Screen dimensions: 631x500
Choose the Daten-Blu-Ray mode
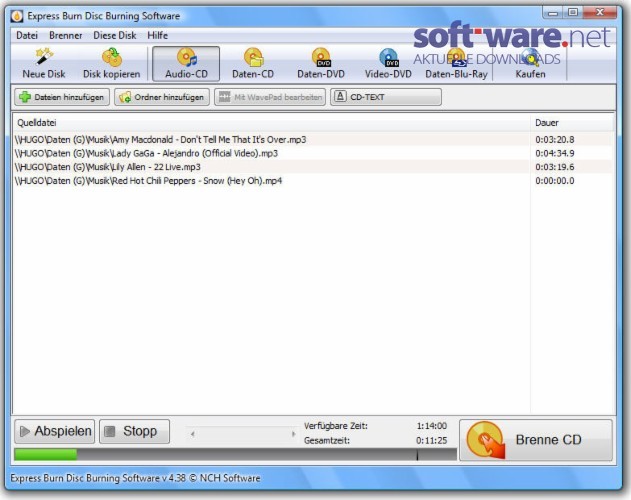[456, 64]
